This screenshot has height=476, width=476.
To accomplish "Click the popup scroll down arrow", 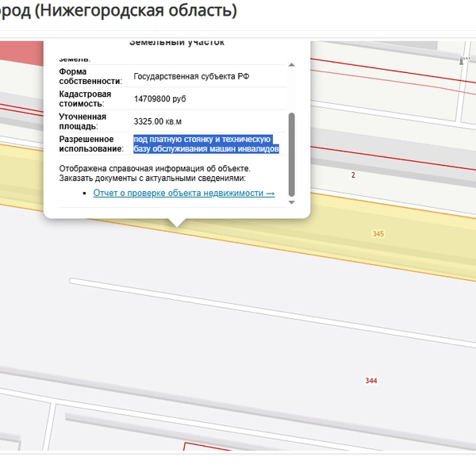I will [291, 202].
